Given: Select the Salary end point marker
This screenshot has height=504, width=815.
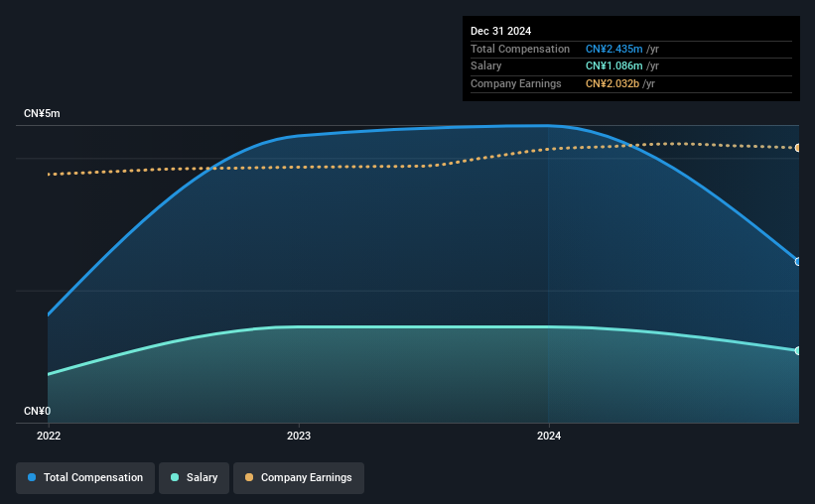Looking at the screenshot, I should (798, 351).
